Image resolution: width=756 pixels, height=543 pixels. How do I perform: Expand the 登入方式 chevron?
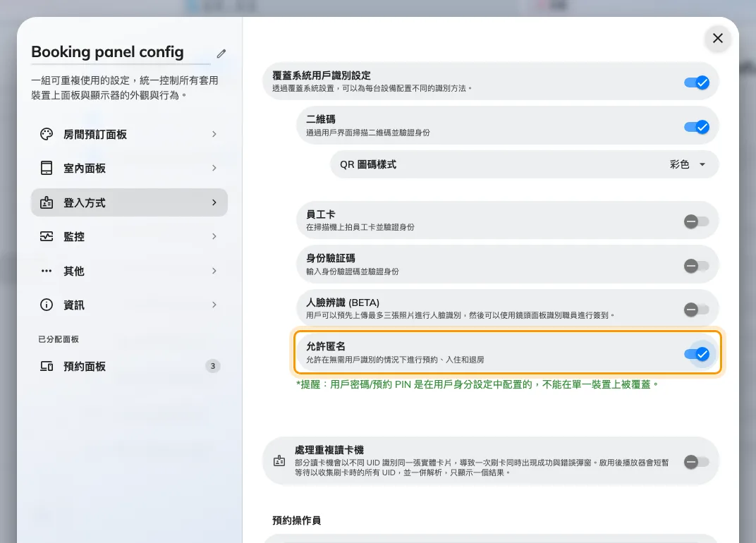click(214, 202)
